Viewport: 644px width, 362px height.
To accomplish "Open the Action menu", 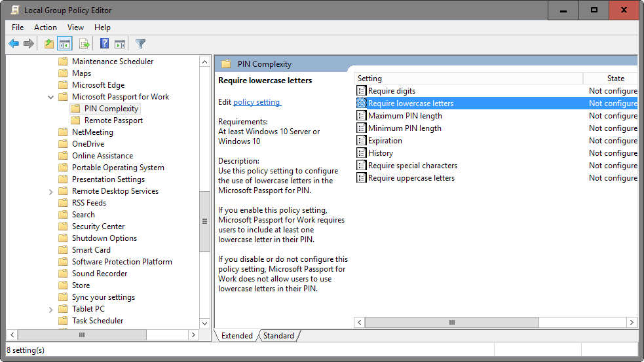I will coord(45,27).
